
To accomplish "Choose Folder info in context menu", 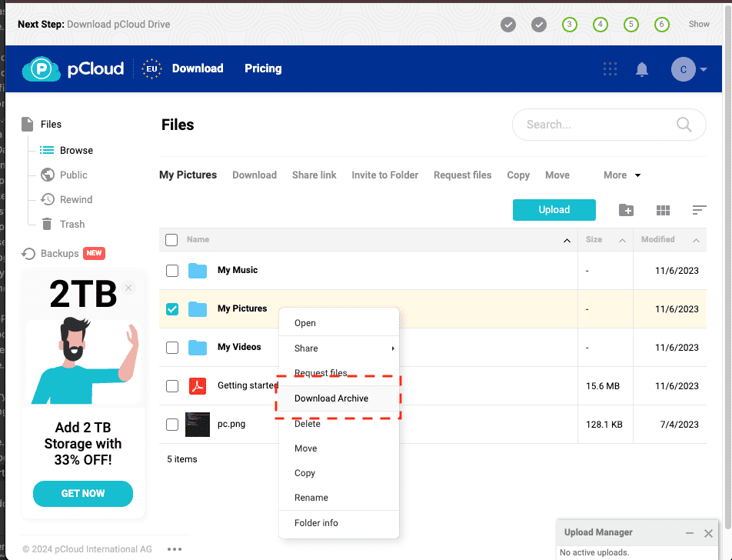I will (x=339, y=523).
